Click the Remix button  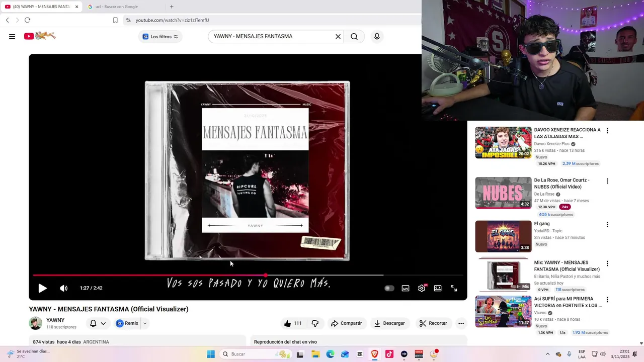click(127, 323)
